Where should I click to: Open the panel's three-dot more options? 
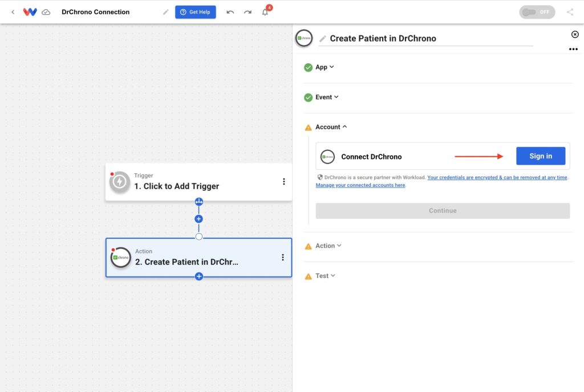click(x=573, y=49)
